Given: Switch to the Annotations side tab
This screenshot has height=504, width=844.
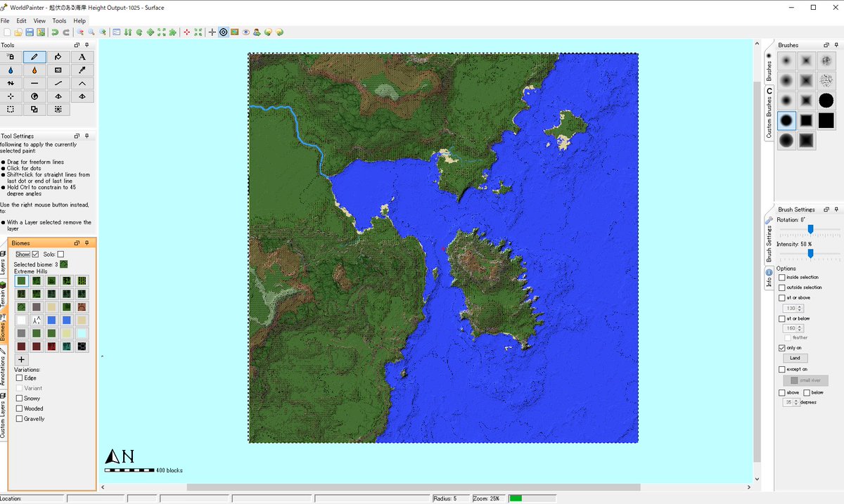Looking at the screenshot, I should [3, 366].
